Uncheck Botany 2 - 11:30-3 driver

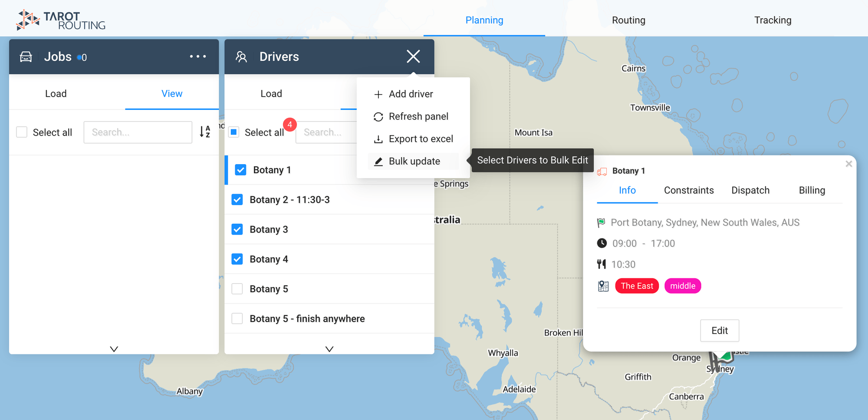point(237,200)
